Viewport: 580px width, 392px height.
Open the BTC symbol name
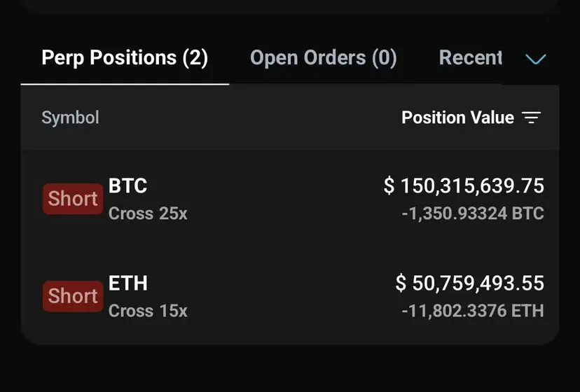127,185
